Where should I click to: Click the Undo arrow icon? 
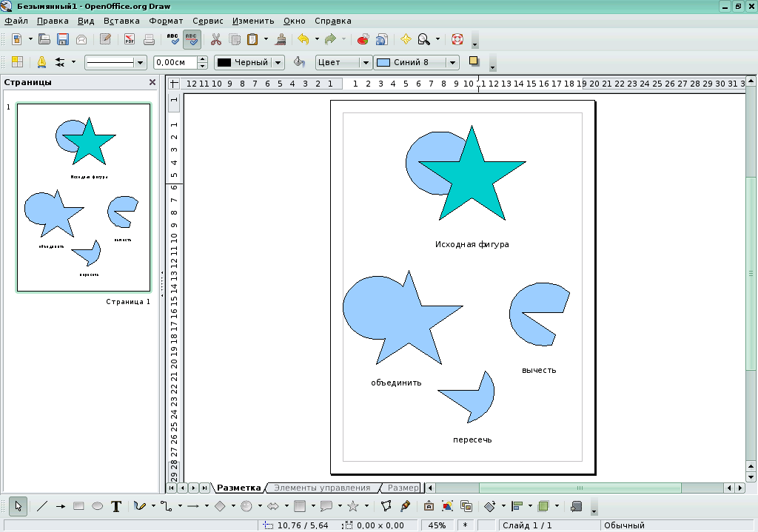click(x=303, y=39)
